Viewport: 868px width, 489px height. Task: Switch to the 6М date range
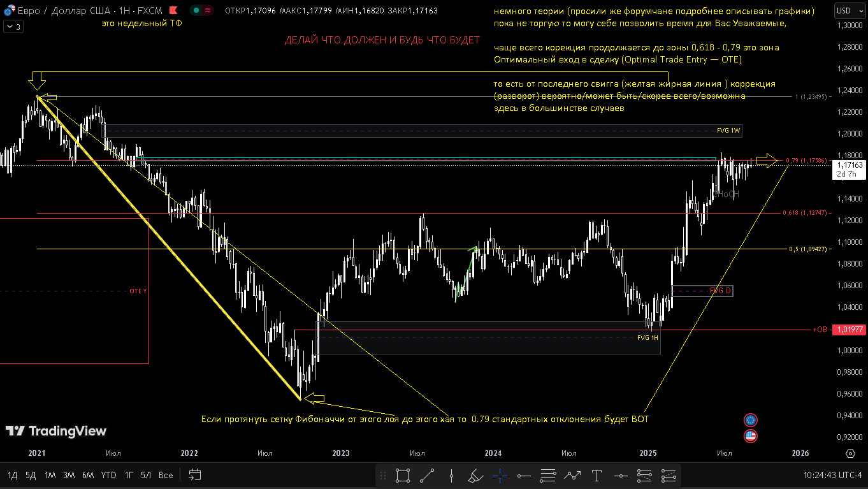tap(88, 475)
